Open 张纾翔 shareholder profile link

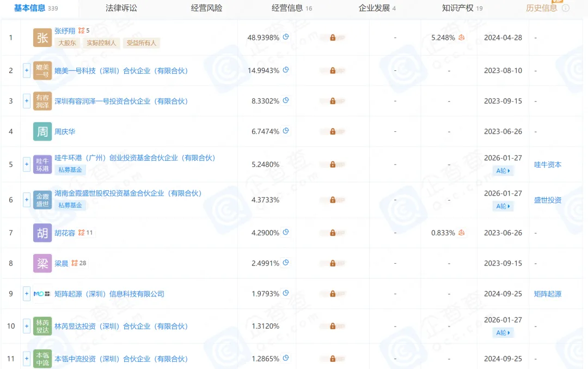[64, 31]
